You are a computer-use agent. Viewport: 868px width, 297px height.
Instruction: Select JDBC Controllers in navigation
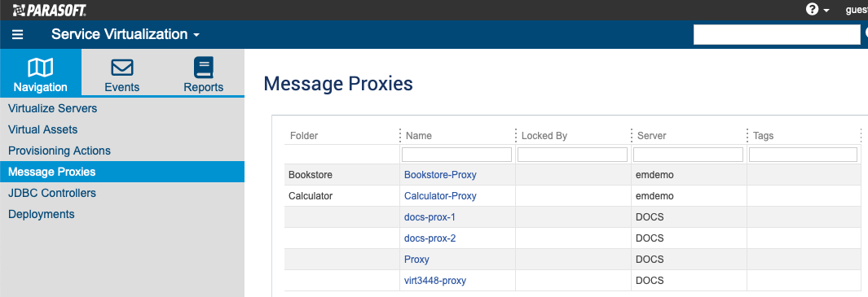pyautogui.click(x=52, y=193)
